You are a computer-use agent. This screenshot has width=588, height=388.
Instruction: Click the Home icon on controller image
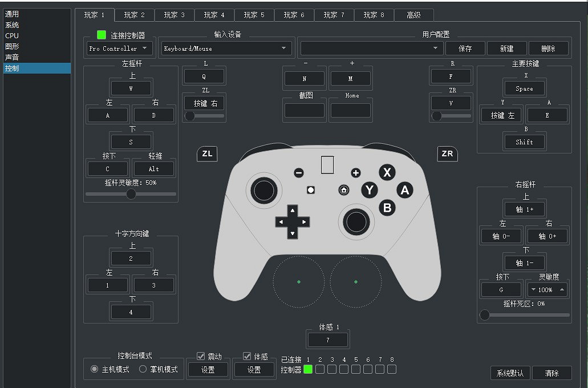pos(343,190)
